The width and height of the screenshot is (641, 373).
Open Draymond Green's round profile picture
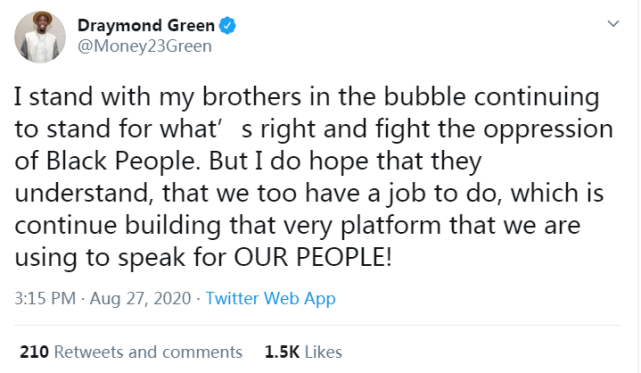coord(40,37)
